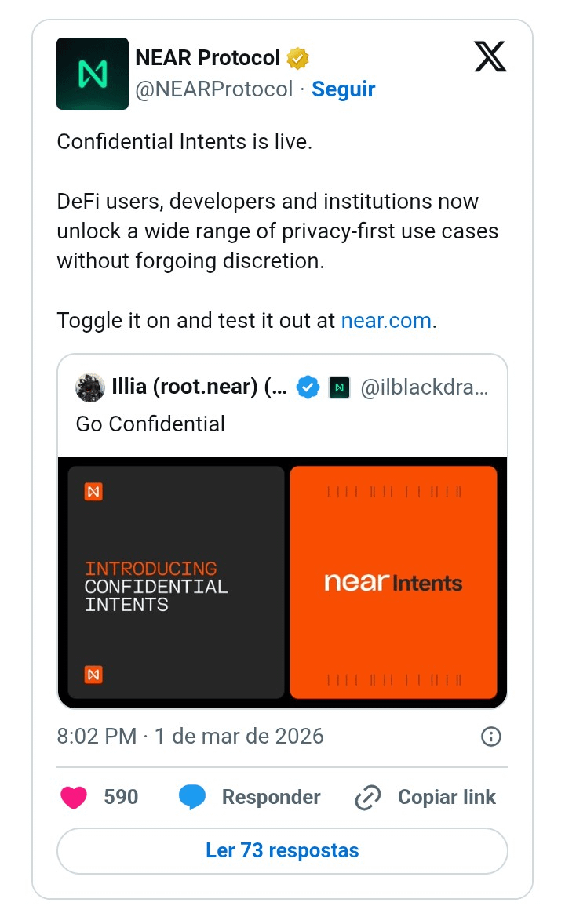
Task: Click Illia's blue verified checkmark
Action: [308, 387]
